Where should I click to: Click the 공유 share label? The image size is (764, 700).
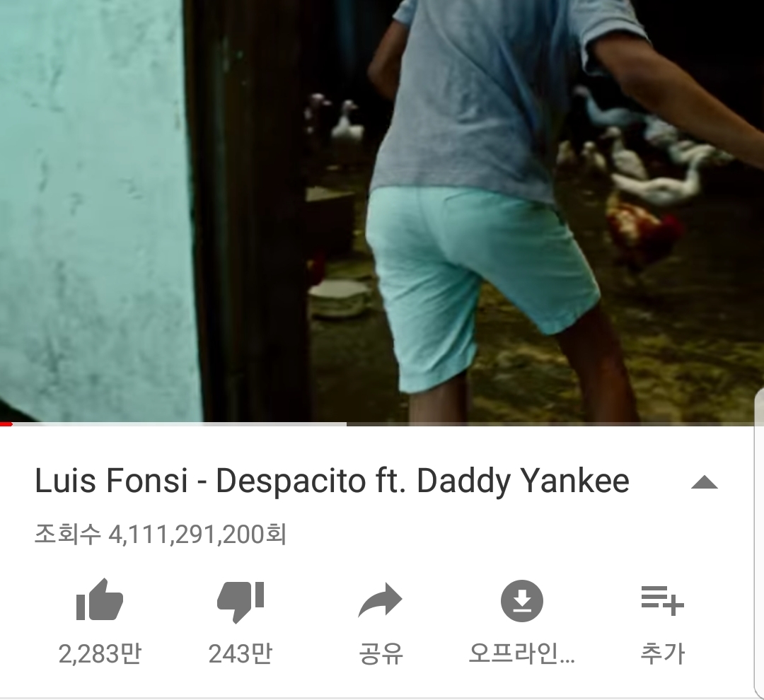coord(381,654)
